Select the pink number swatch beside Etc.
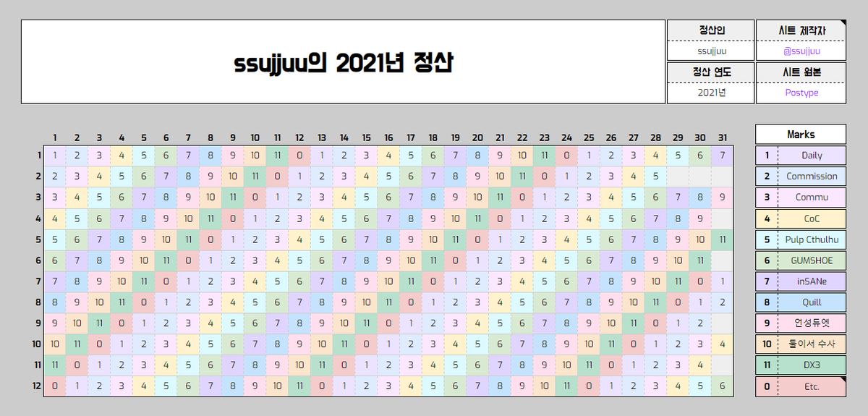This screenshot has width=868, height=416. (767, 386)
